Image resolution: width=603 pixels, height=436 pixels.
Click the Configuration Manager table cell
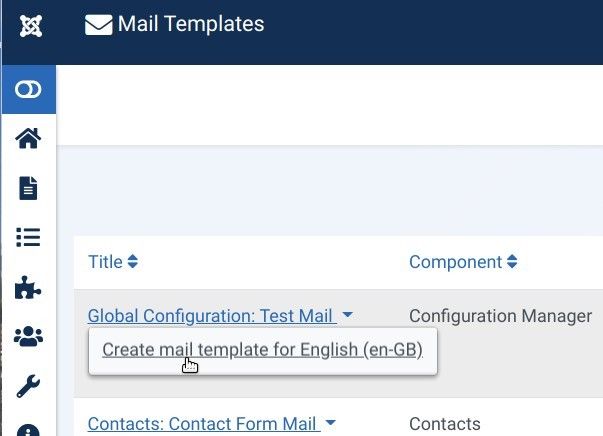coord(500,316)
